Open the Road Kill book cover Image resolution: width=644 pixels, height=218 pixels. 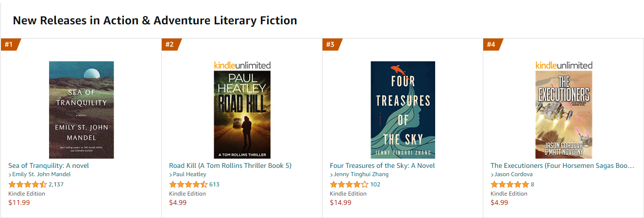click(242, 114)
